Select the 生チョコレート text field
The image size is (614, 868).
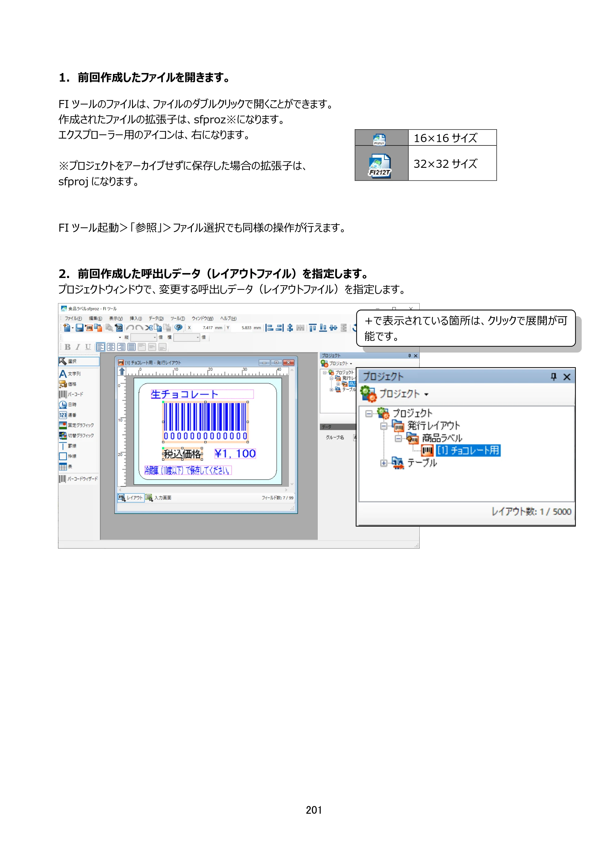[x=202, y=394]
